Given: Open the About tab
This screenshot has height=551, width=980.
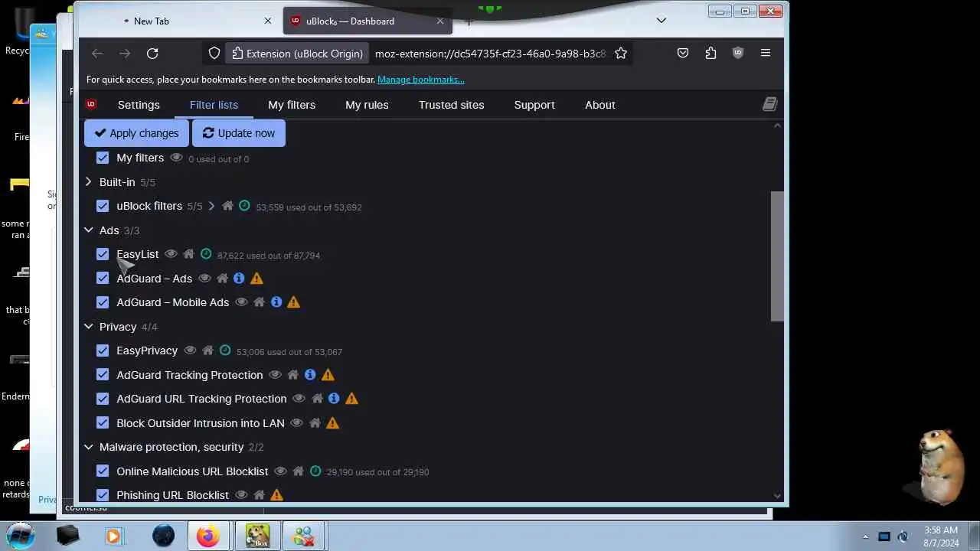Looking at the screenshot, I should point(600,105).
